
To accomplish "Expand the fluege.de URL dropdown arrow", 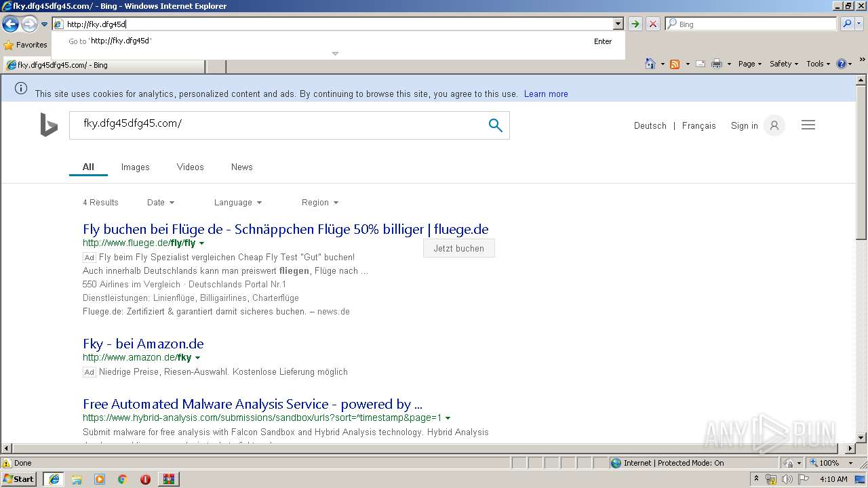I will tap(201, 243).
